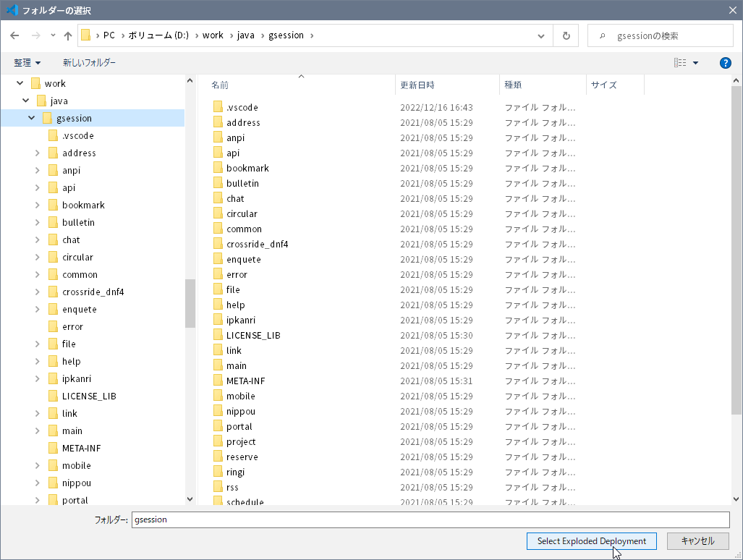The image size is (743, 560).
Task: Click the search magnifier icon
Action: click(x=602, y=35)
